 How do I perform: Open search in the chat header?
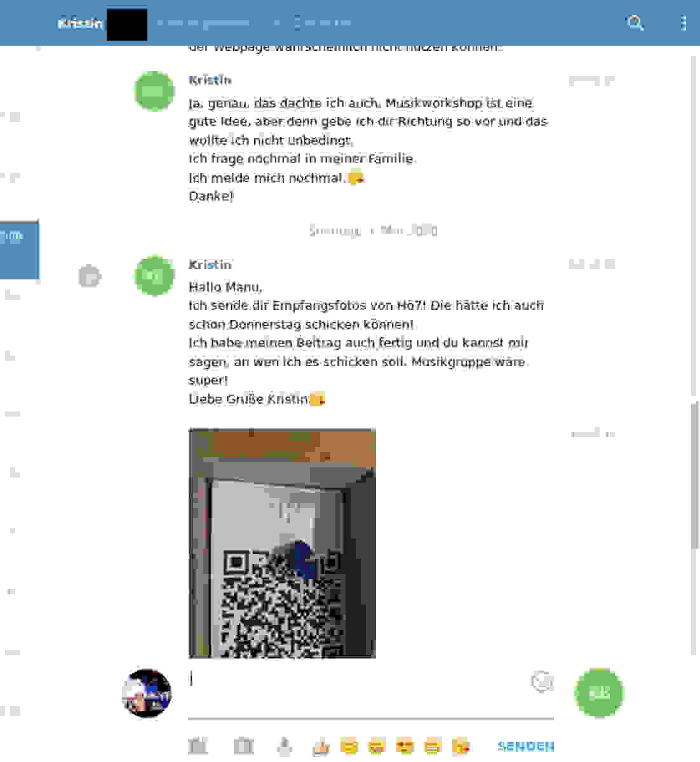[x=635, y=23]
